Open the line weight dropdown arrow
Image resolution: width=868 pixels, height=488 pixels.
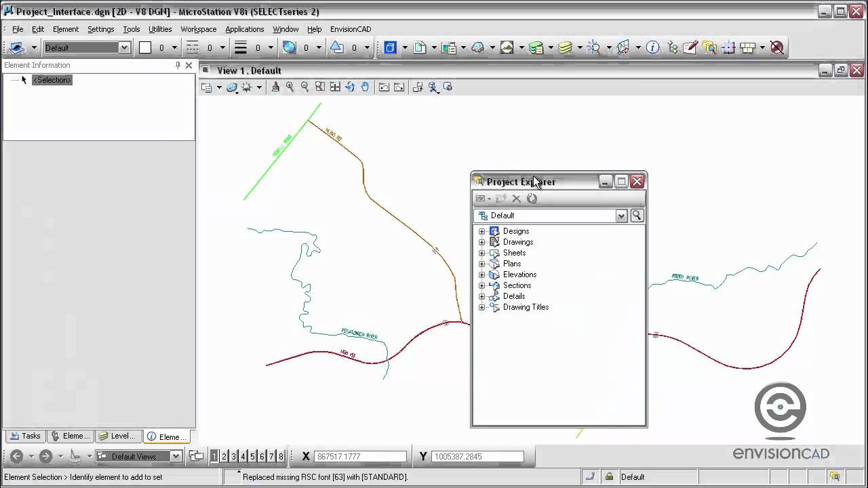[x=271, y=47]
